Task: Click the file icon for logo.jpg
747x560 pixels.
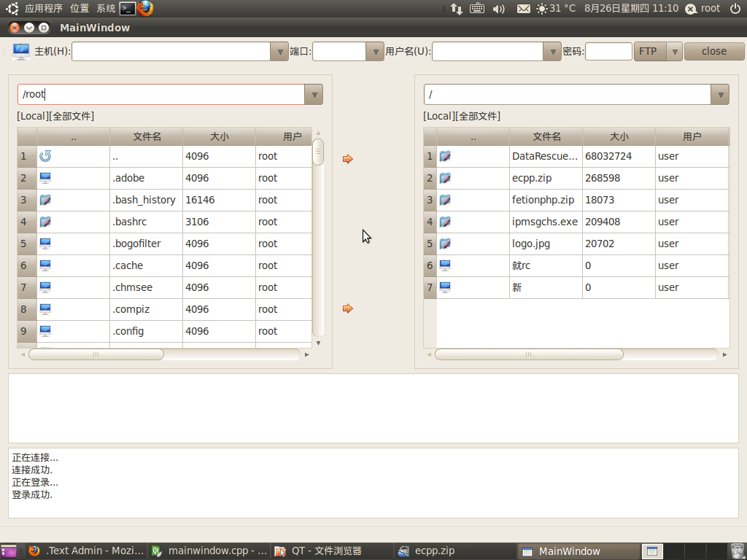Action: [445, 244]
